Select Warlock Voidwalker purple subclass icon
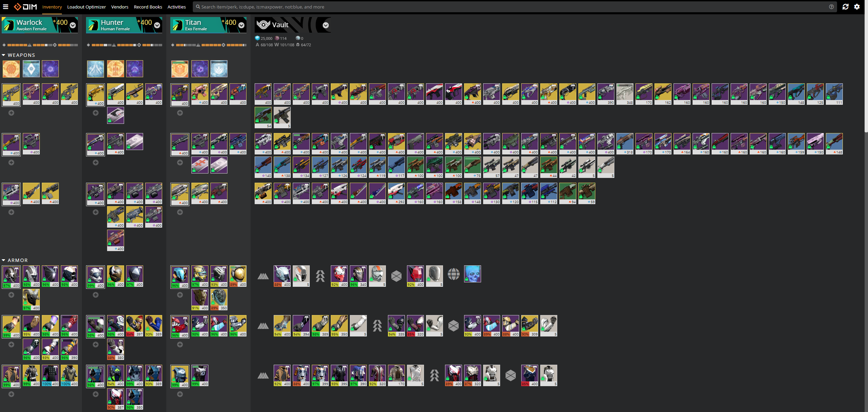Viewport: 868px width, 412px height. [50, 69]
